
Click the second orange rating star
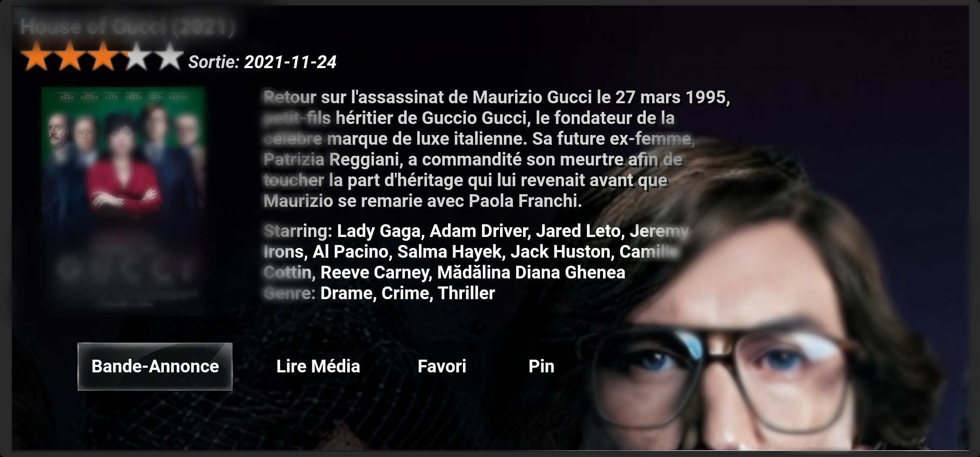(70, 56)
